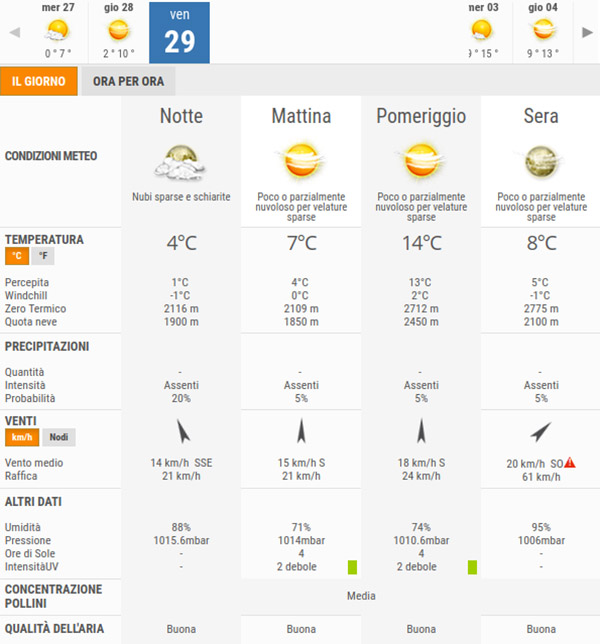Select day gio 28 forecast
This screenshot has width=600, height=644.
click(119, 32)
